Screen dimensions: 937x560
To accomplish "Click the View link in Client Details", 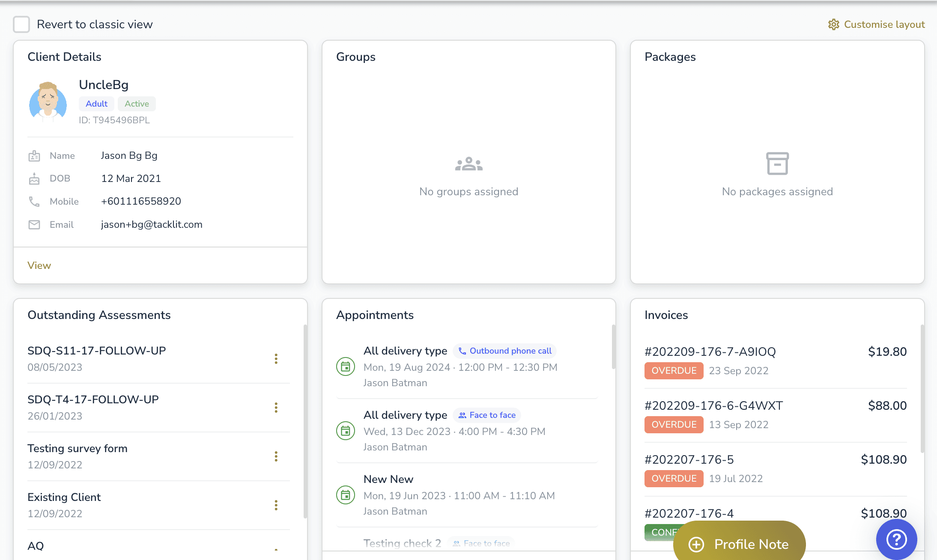I will (39, 265).
